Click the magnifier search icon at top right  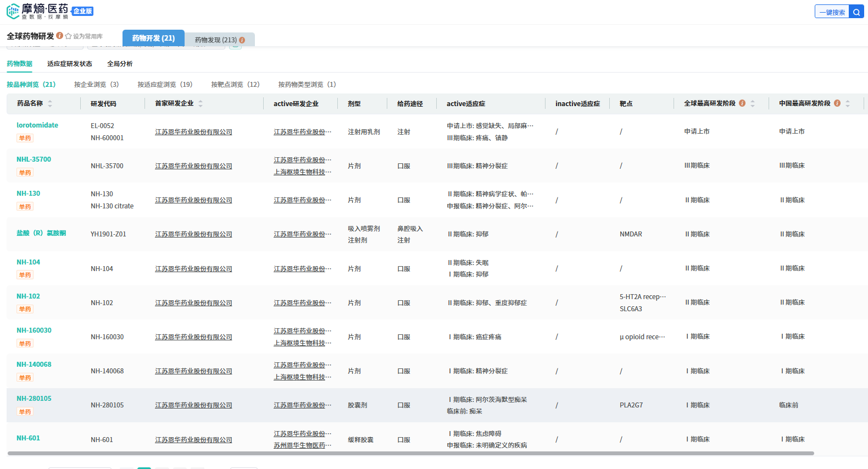(856, 12)
